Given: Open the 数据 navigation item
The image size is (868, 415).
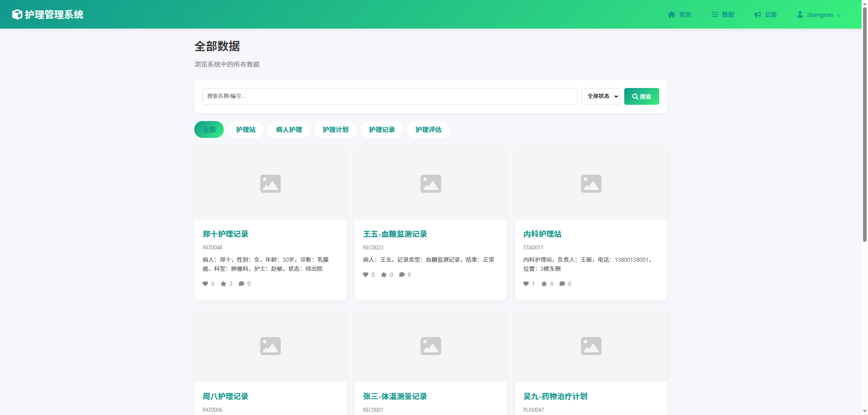Looking at the screenshot, I should [723, 15].
